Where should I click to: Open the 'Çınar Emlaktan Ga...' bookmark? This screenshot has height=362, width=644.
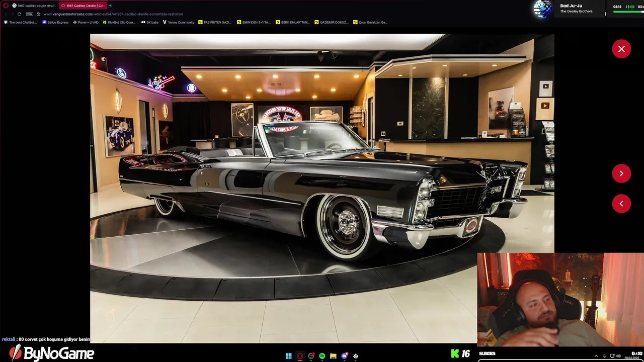[x=370, y=22]
